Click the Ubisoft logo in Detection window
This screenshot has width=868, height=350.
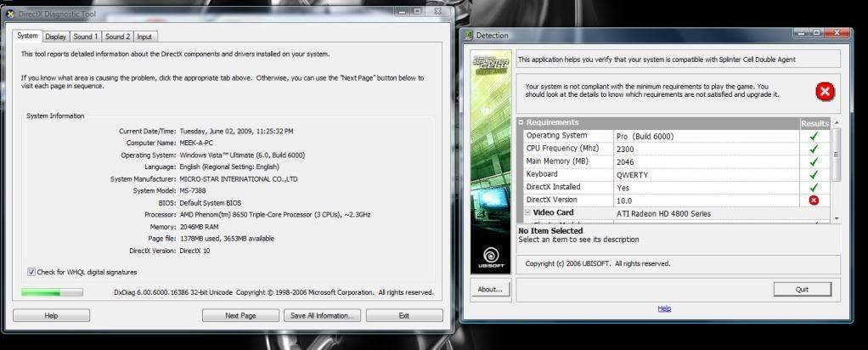(x=492, y=256)
